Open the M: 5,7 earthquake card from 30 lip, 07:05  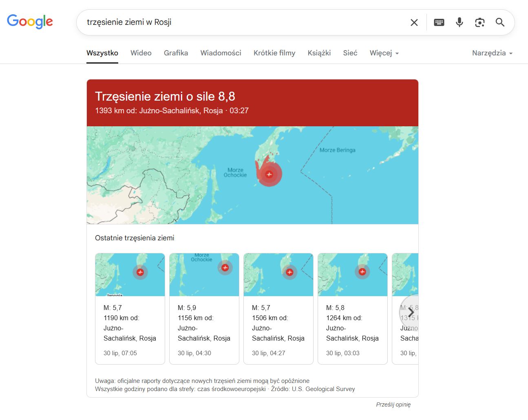[130, 308]
